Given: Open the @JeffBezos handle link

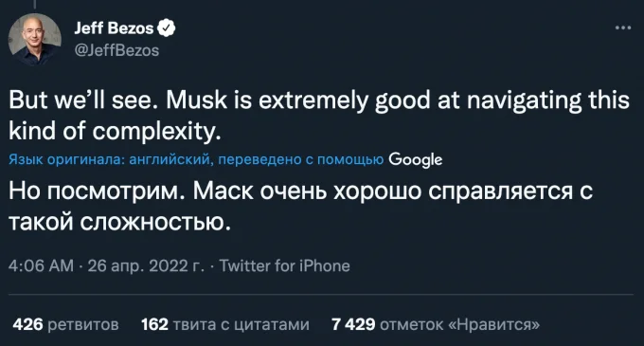Looking at the screenshot, I should pos(116,50).
